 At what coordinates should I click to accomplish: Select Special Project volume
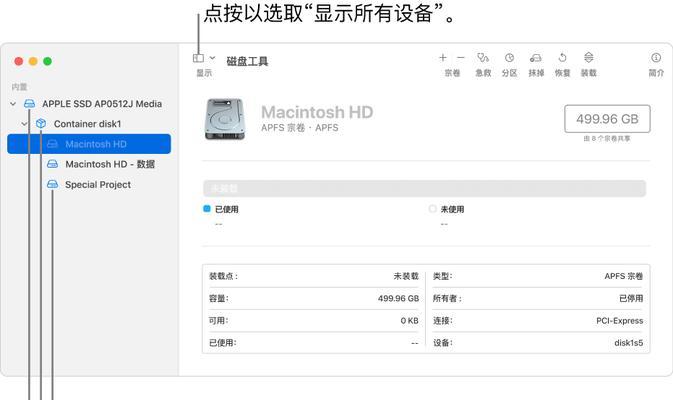(98, 185)
